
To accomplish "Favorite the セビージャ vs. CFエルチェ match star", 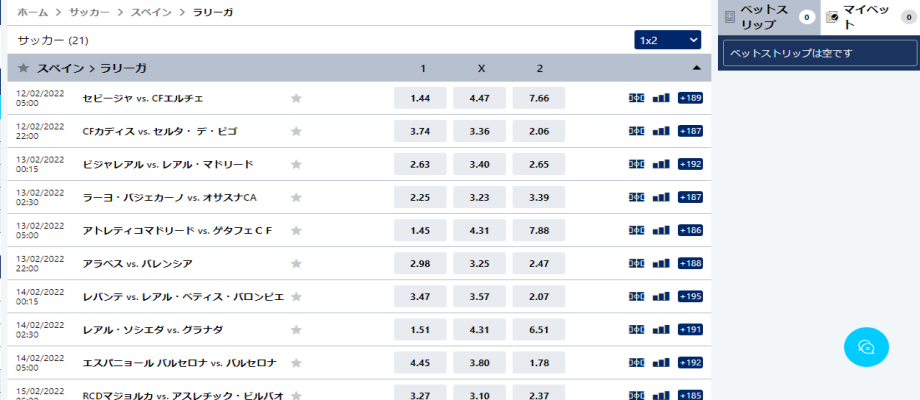I will [x=296, y=98].
